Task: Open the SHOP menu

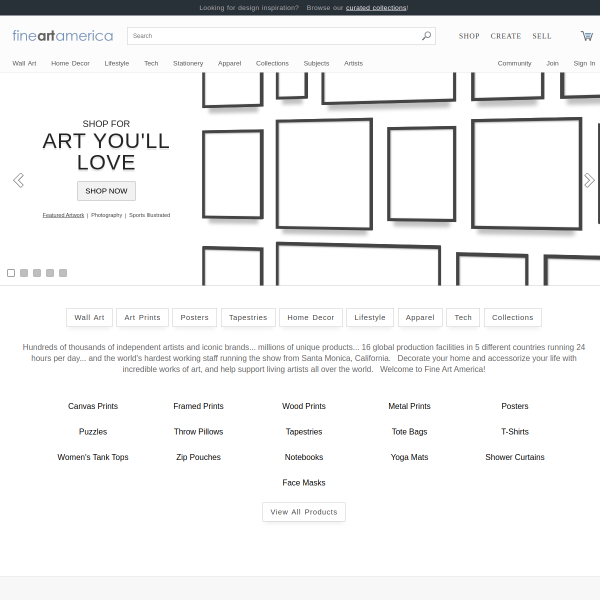Action: [469, 36]
